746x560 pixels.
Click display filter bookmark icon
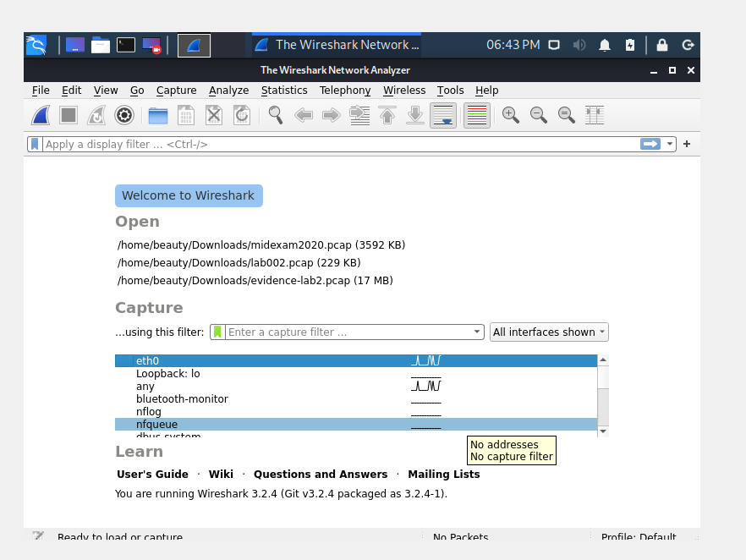coord(35,144)
